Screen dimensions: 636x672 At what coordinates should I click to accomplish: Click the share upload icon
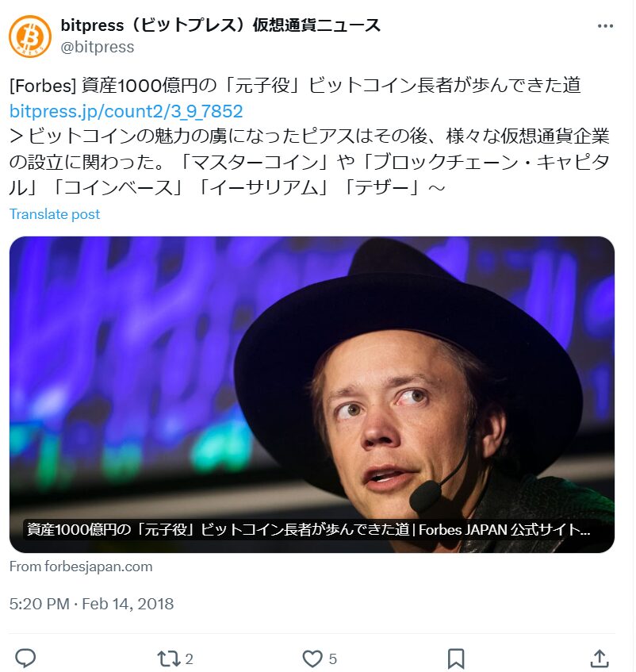pos(600,658)
